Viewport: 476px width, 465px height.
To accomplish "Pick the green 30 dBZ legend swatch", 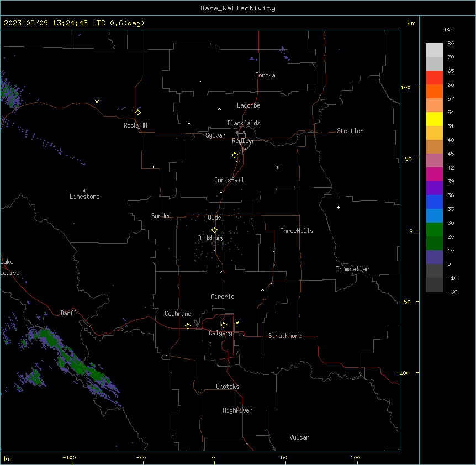I will coord(434,230).
